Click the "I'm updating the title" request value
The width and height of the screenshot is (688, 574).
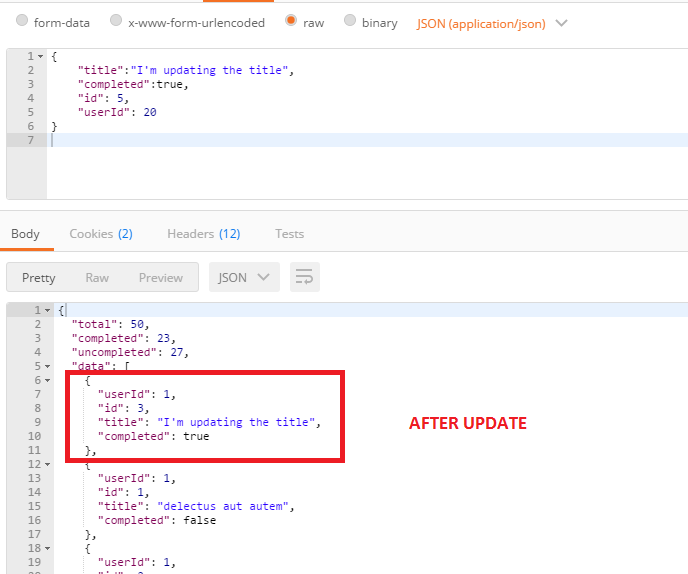click(209, 70)
